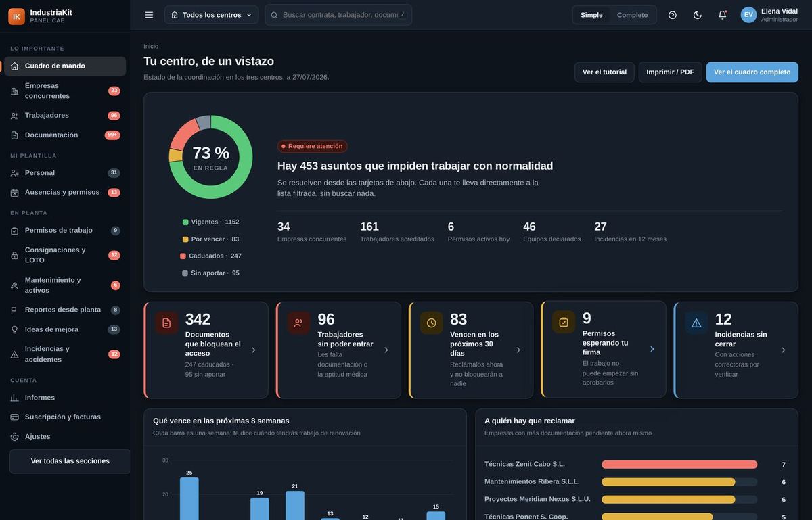
Task: Switch to Simple view mode
Action: [591, 15]
